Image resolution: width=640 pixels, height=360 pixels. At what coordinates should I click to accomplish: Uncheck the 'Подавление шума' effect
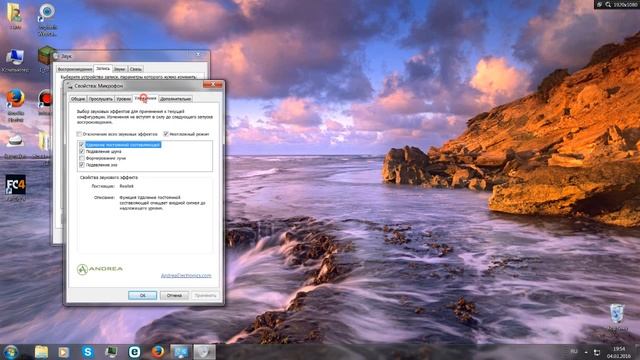[82, 151]
